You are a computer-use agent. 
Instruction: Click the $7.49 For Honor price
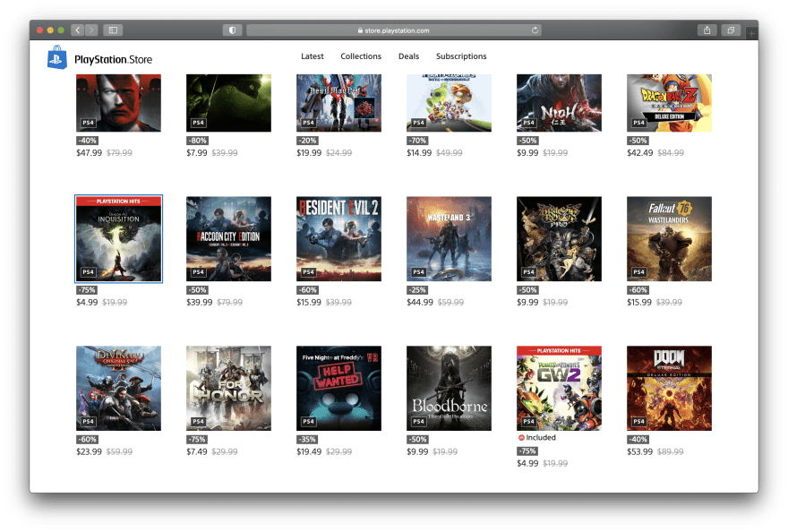(196, 451)
